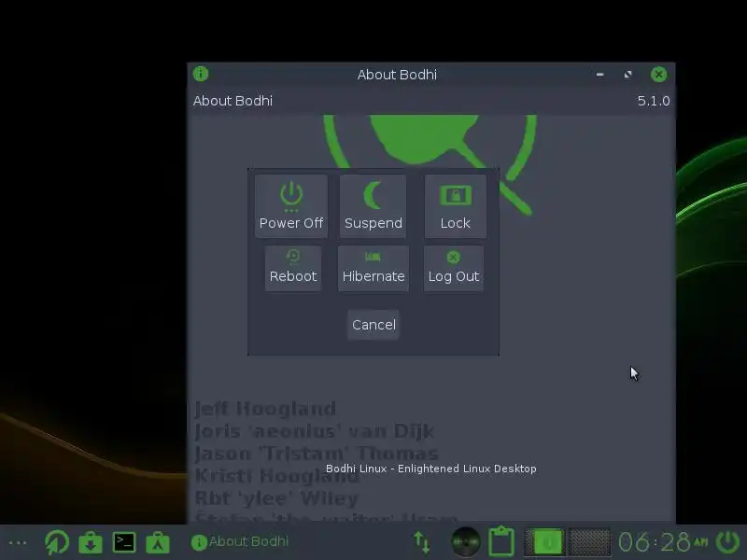Image resolution: width=747 pixels, height=560 pixels.
Task: Click the Joris 'aeonius' van Dijk credit
Action: [x=315, y=431]
